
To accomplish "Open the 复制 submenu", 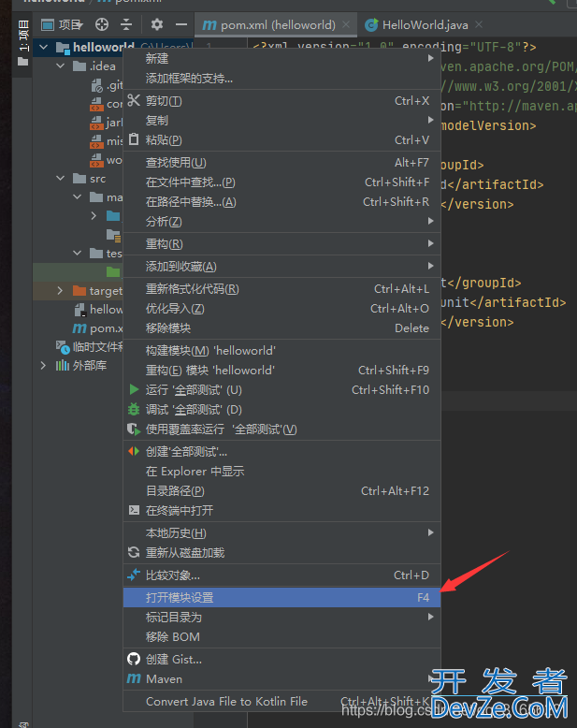I will tap(282, 121).
